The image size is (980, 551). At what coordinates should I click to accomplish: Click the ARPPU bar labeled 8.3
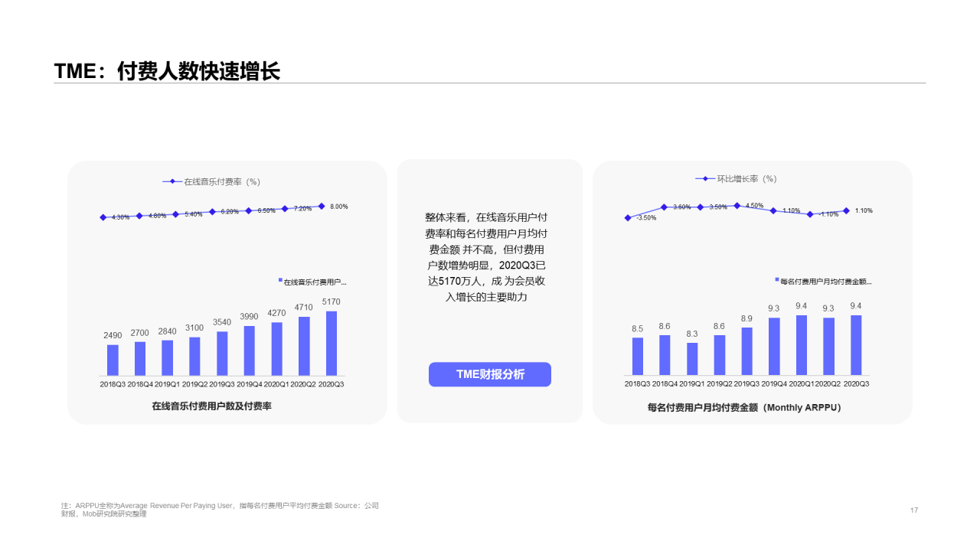pyautogui.click(x=692, y=359)
